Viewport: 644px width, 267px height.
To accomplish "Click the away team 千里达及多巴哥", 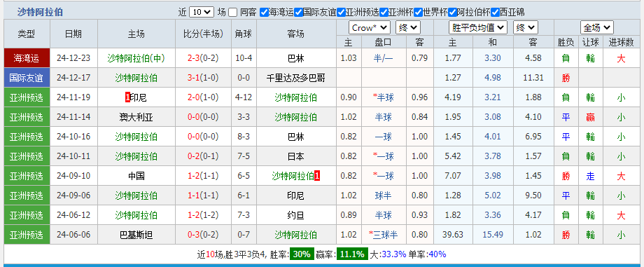I will [295, 78].
